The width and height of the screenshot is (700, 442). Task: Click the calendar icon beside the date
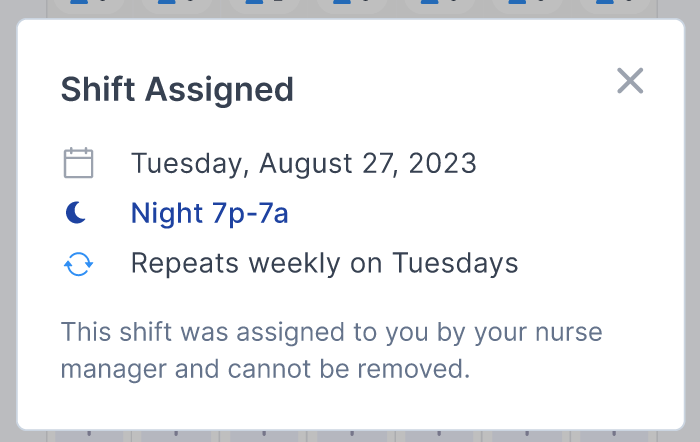(x=79, y=163)
